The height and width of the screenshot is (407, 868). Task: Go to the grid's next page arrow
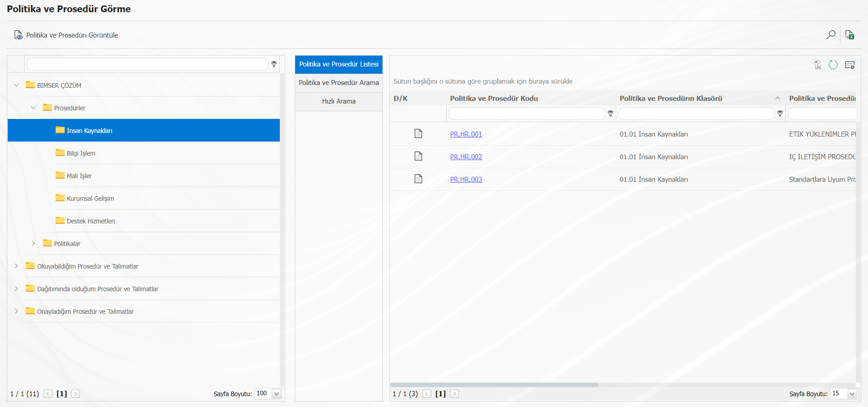coord(454,394)
